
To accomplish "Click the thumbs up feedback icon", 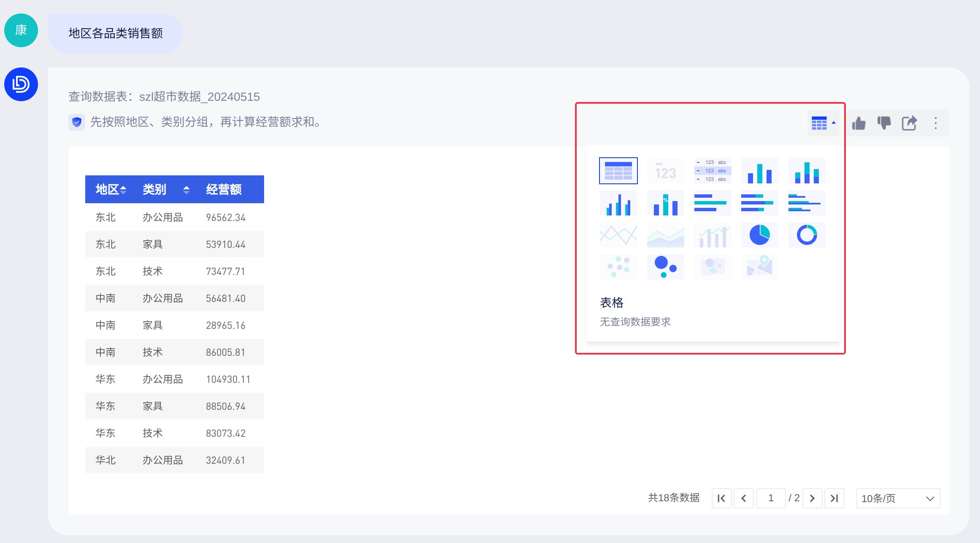I will tap(859, 124).
